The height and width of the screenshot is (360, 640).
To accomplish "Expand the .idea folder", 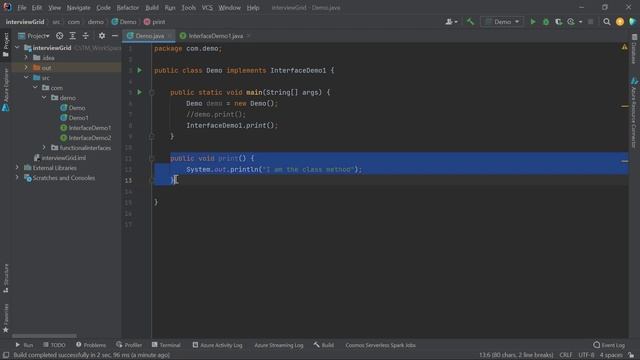I will pyautogui.click(x=26, y=58).
